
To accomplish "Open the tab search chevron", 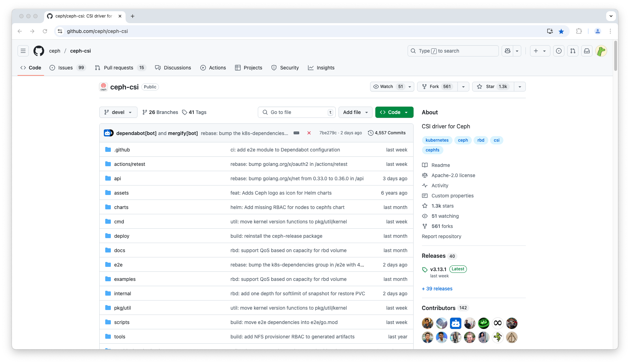I will [x=611, y=16].
